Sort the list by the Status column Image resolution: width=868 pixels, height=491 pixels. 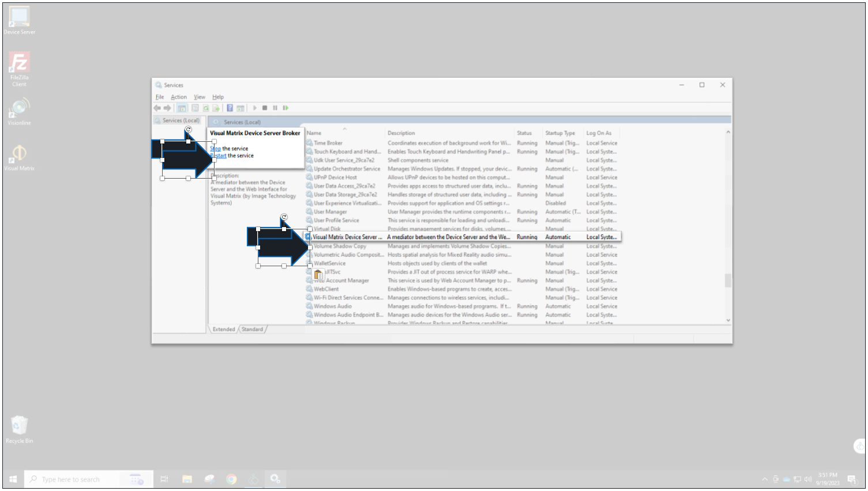(x=524, y=133)
